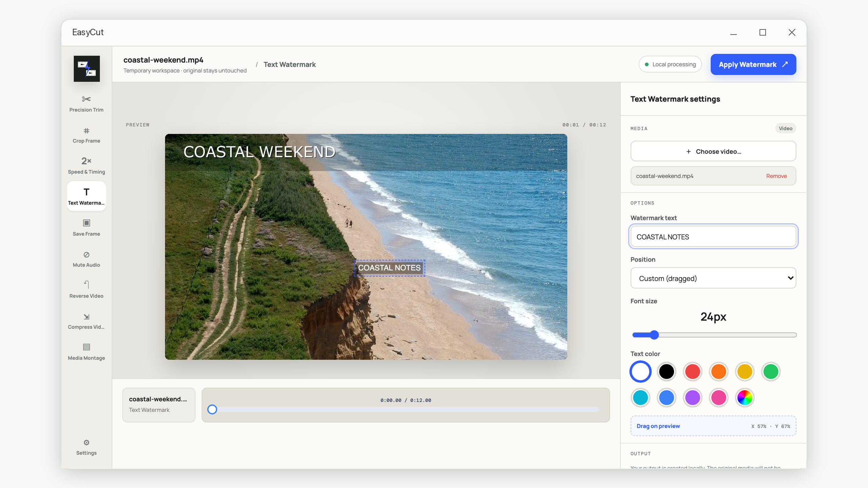Remove coastal-weekend.mp4 from media
868x488 pixels.
click(x=776, y=176)
